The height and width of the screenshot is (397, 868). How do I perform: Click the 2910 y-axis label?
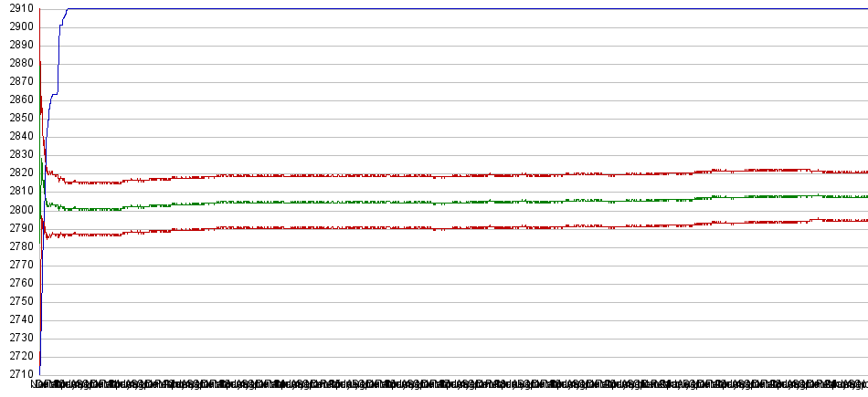(x=18, y=8)
